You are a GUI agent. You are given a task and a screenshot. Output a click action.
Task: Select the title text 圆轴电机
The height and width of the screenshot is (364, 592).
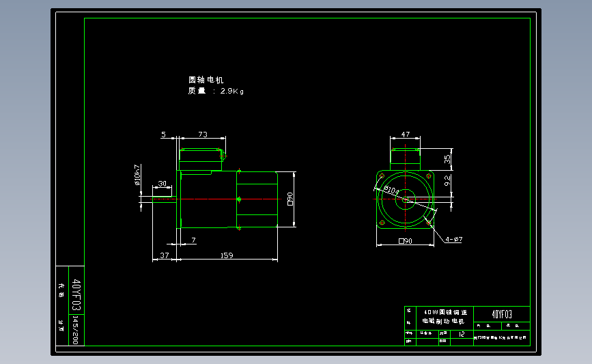(206, 80)
